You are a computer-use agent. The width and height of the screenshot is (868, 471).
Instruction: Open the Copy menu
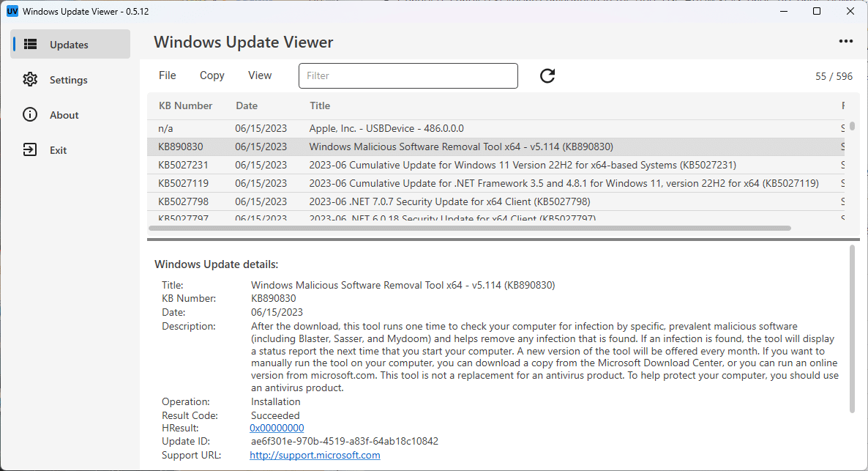coord(212,75)
